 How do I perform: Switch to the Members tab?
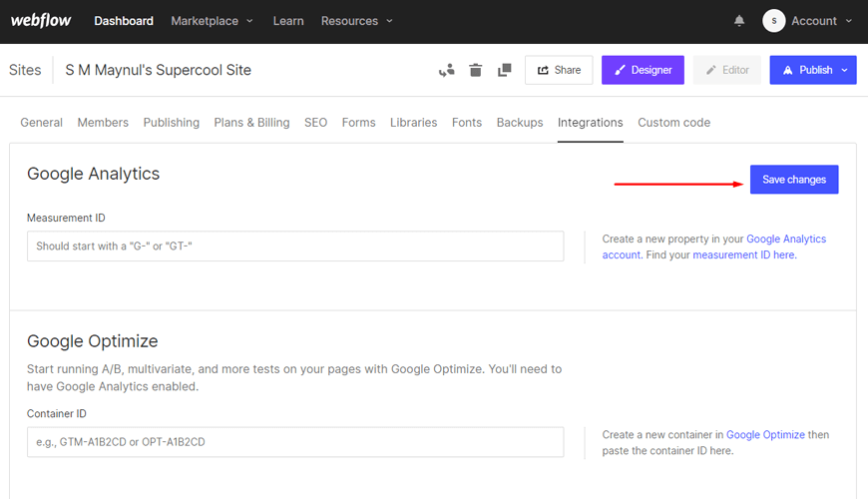pyautogui.click(x=103, y=123)
